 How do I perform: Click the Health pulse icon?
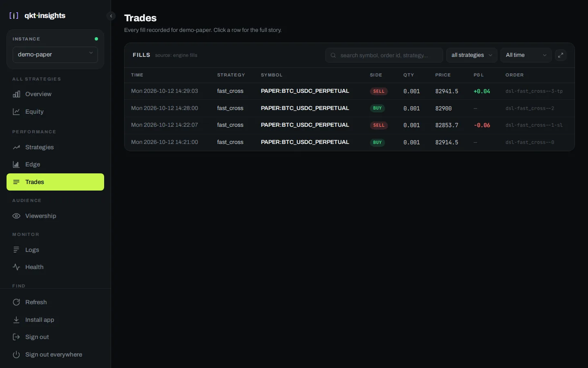coord(16,267)
